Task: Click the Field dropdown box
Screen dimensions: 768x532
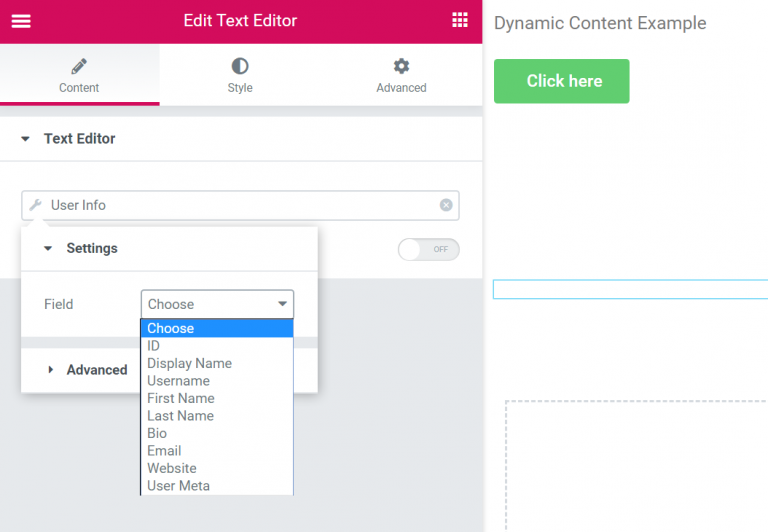Action: coord(217,304)
